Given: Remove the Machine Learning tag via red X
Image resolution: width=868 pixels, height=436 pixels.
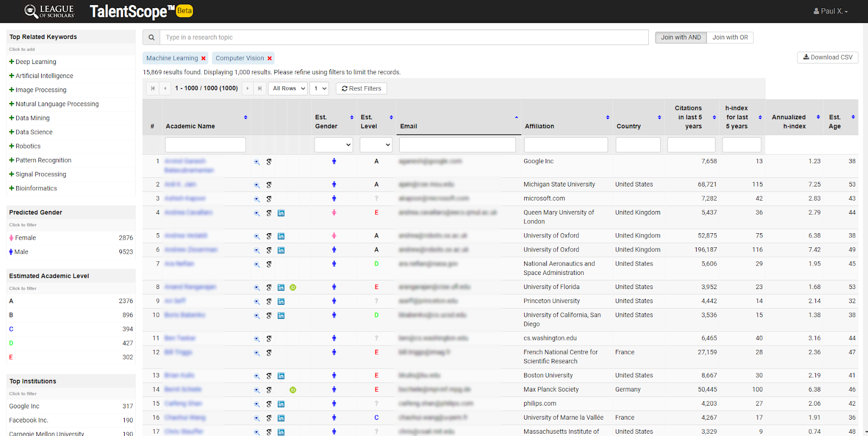Looking at the screenshot, I should 203,59.
